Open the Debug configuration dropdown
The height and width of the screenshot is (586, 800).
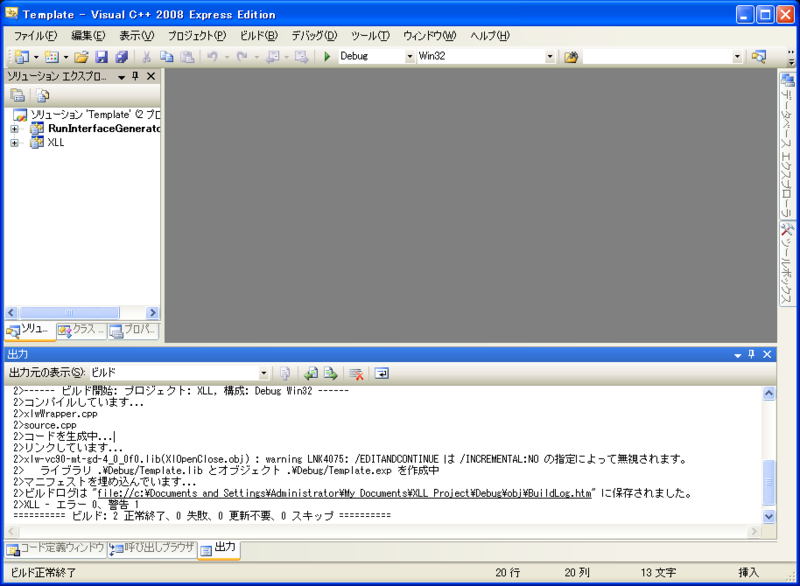pos(410,57)
